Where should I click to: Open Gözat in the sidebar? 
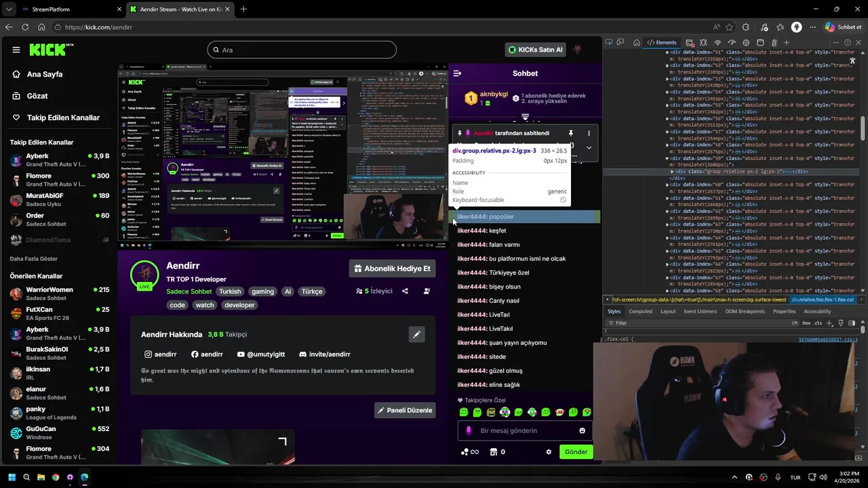point(37,96)
